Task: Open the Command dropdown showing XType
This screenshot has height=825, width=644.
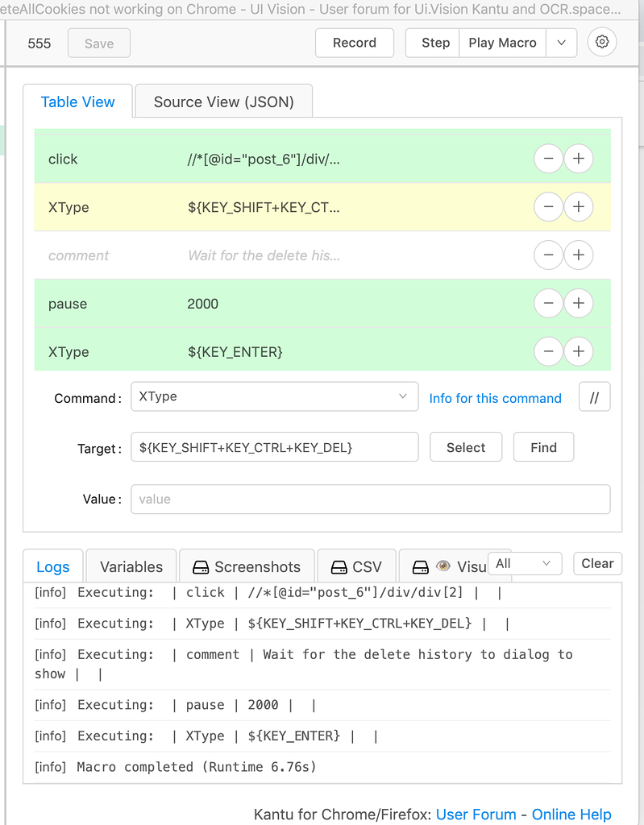Action: pos(274,396)
